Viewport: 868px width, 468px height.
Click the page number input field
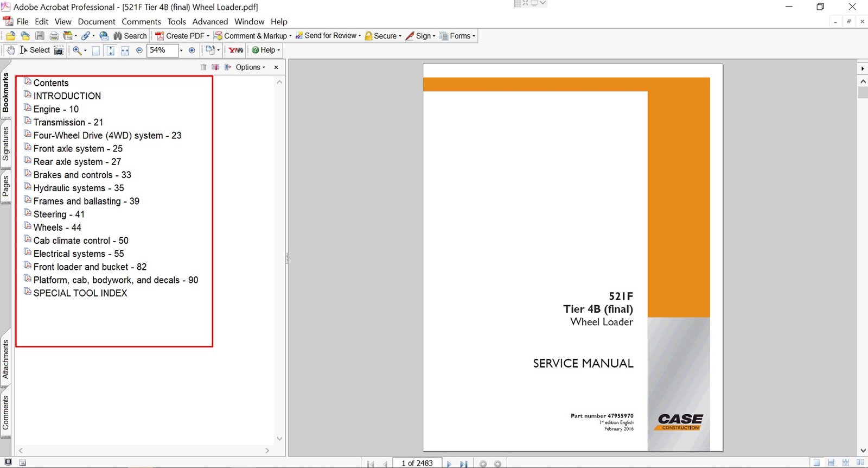coord(417,463)
